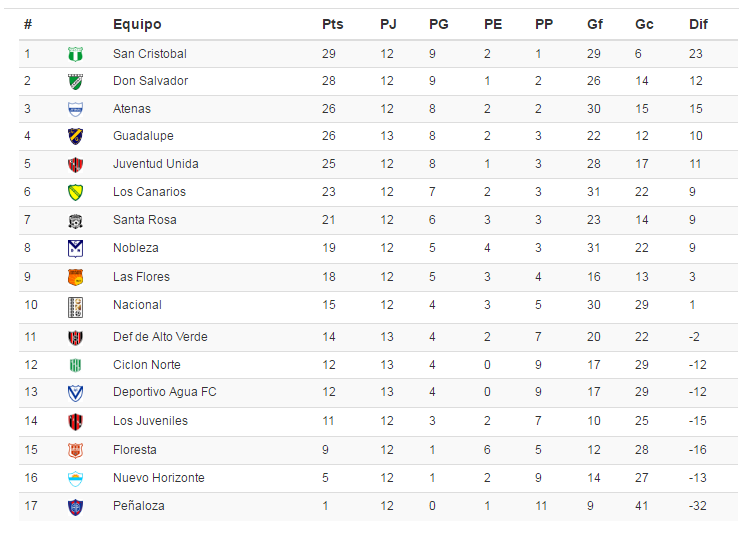The height and width of the screenshot is (534, 739).
Task: Click the Los Canarios yellow shield icon
Action: (x=75, y=192)
